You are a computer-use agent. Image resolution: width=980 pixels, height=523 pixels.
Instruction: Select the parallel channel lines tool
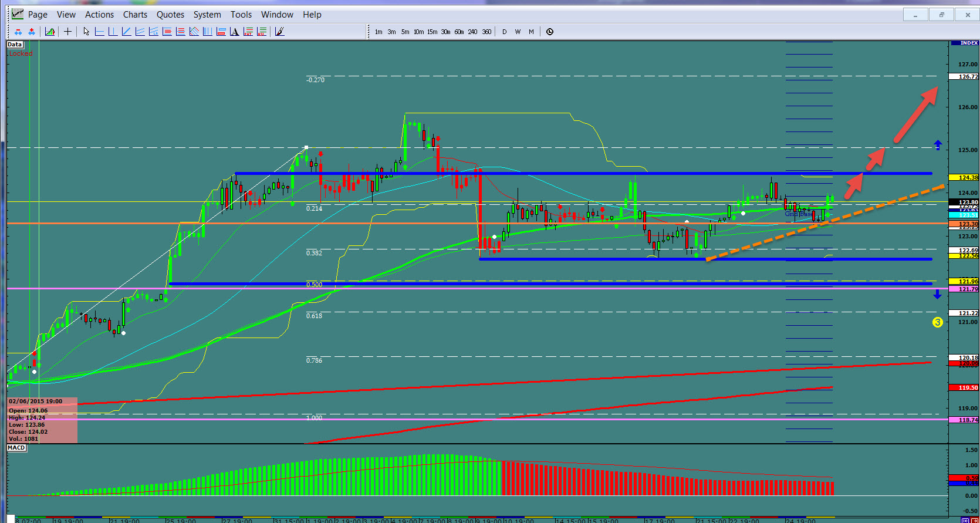coord(140,32)
